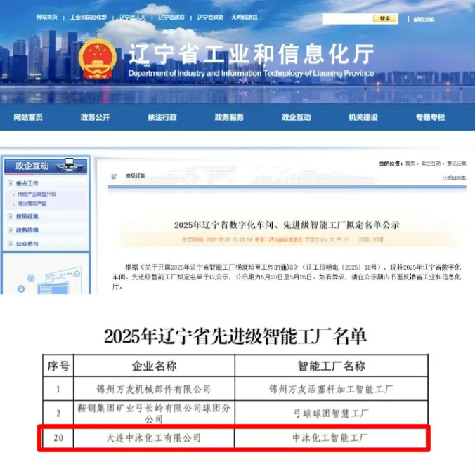Select 专题专栏 in the main navigation
Image resolution: width=475 pixels, height=476 pixels.
(430, 117)
